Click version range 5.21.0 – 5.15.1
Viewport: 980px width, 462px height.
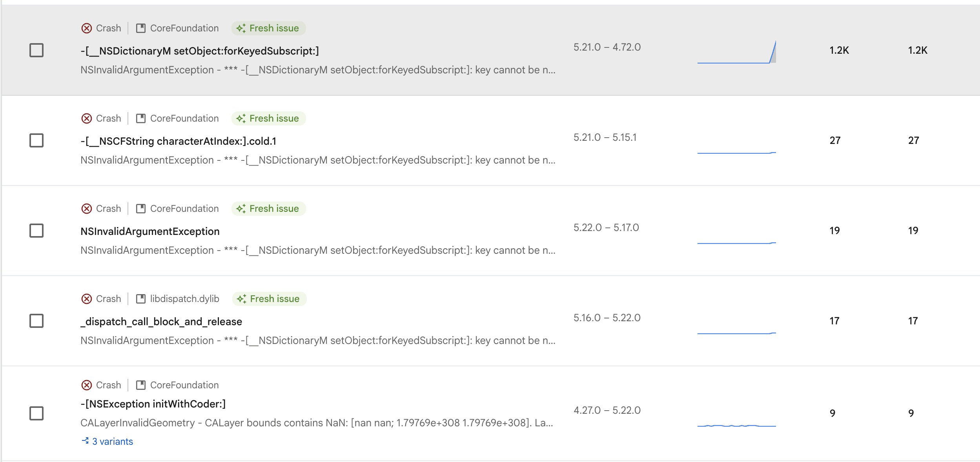(x=605, y=137)
